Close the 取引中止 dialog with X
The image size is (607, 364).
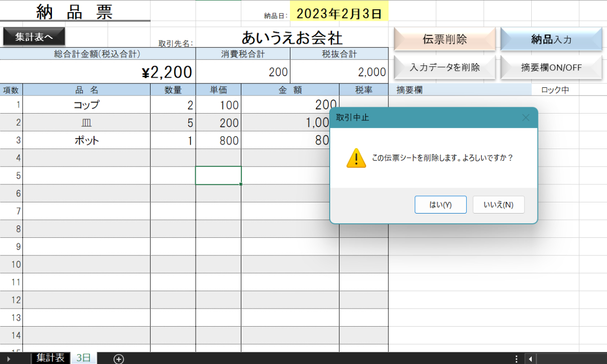tap(525, 117)
